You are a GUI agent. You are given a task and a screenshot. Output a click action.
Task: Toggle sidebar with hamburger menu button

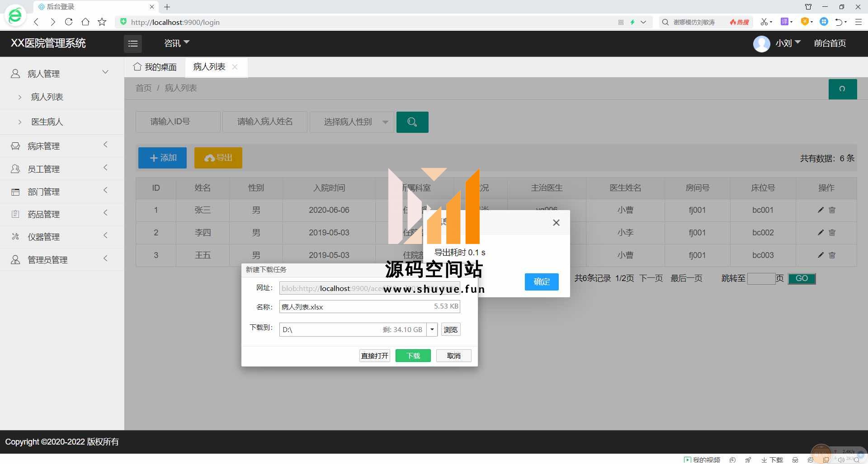point(133,43)
